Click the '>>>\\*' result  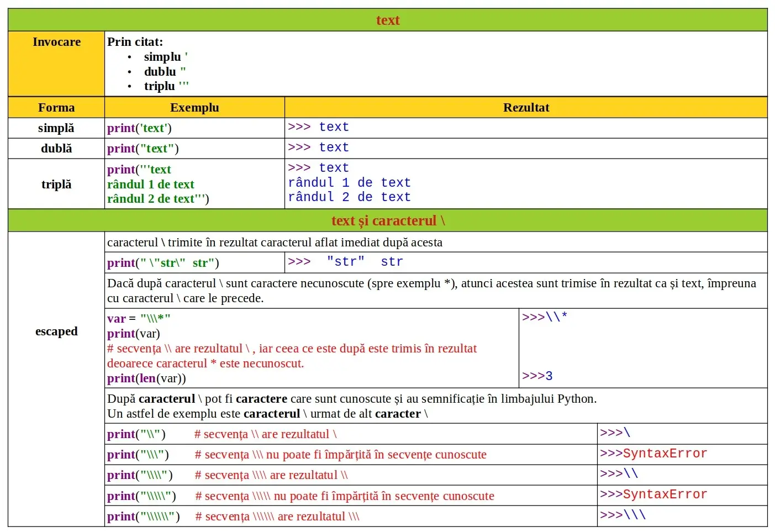[545, 317]
